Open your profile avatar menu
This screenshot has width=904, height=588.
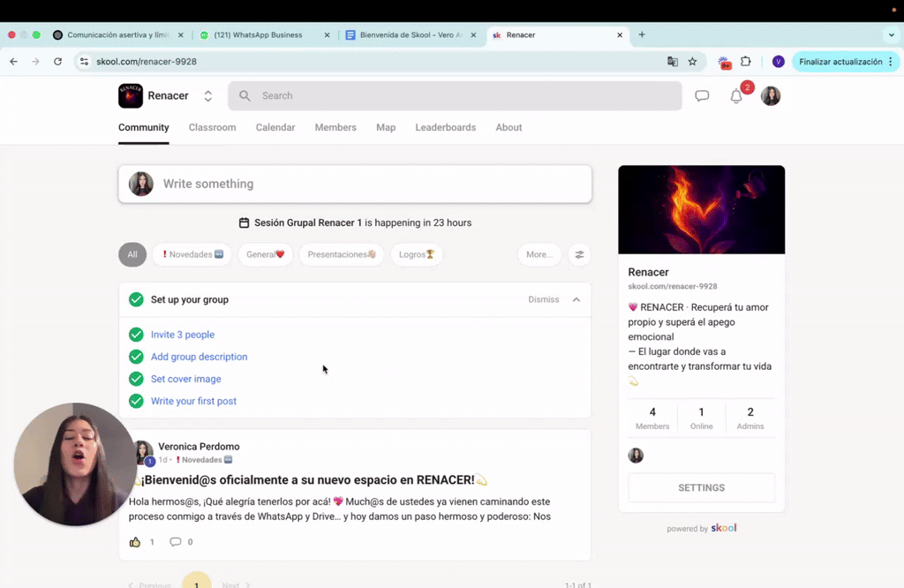click(770, 95)
